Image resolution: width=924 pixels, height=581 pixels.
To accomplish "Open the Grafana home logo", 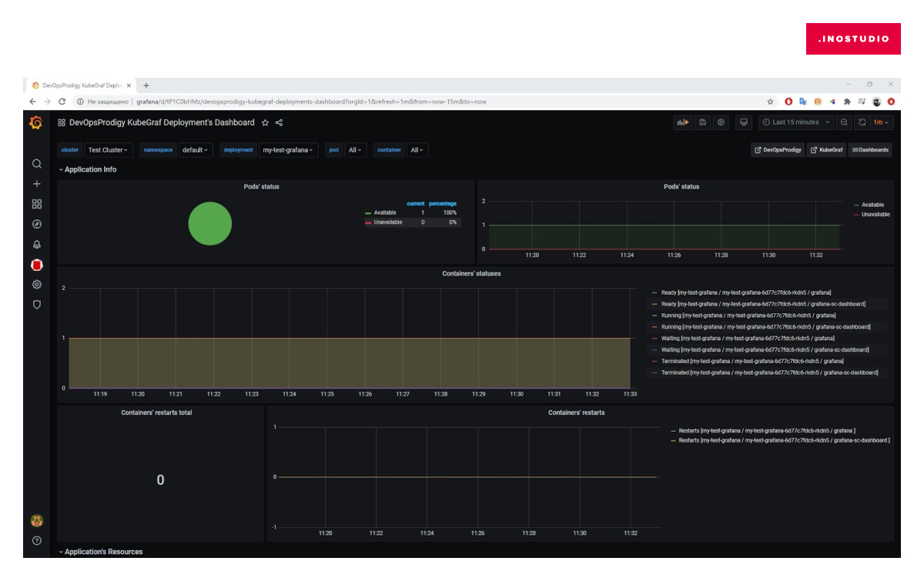I will click(36, 122).
